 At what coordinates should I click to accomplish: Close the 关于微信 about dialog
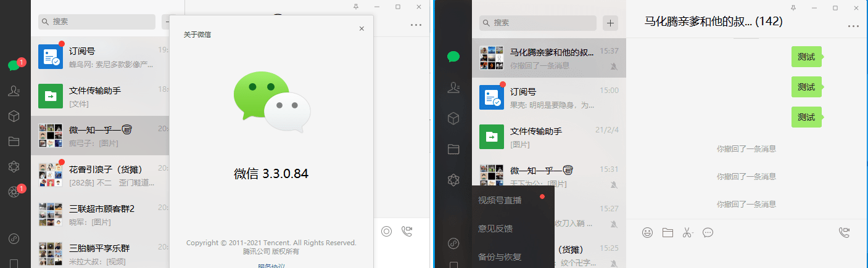pos(362,28)
